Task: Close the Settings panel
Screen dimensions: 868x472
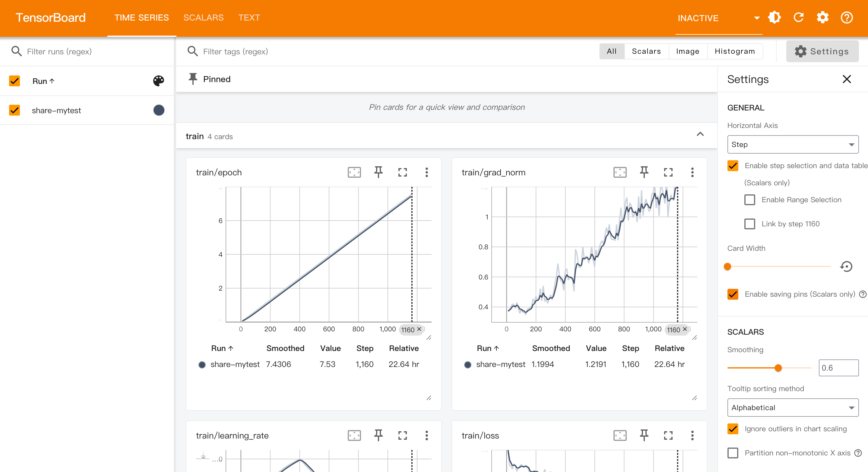Action: [847, 79]
